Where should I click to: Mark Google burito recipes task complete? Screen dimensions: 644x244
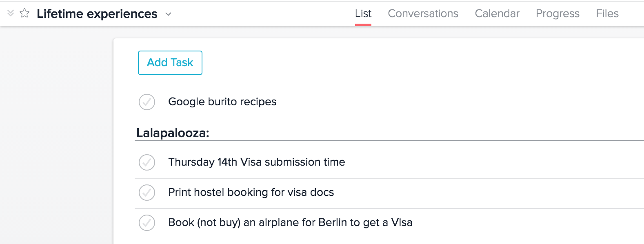tap(147, 102)
